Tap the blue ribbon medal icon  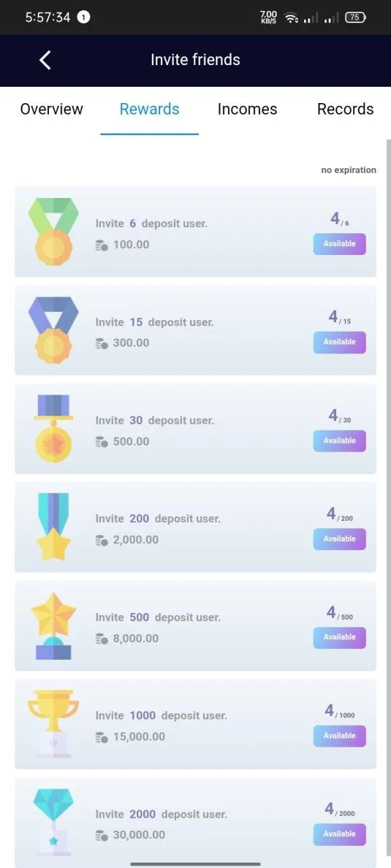(x=54, y=330)
